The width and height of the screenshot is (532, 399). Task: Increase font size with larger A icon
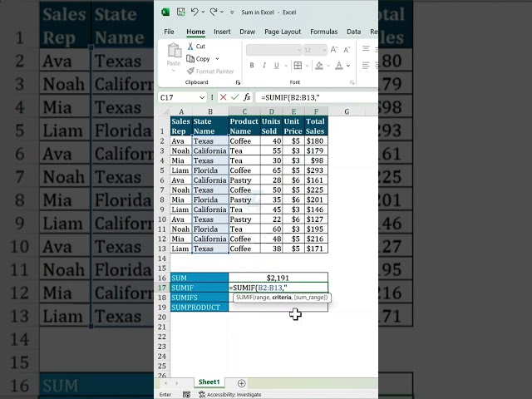[334, 50]
